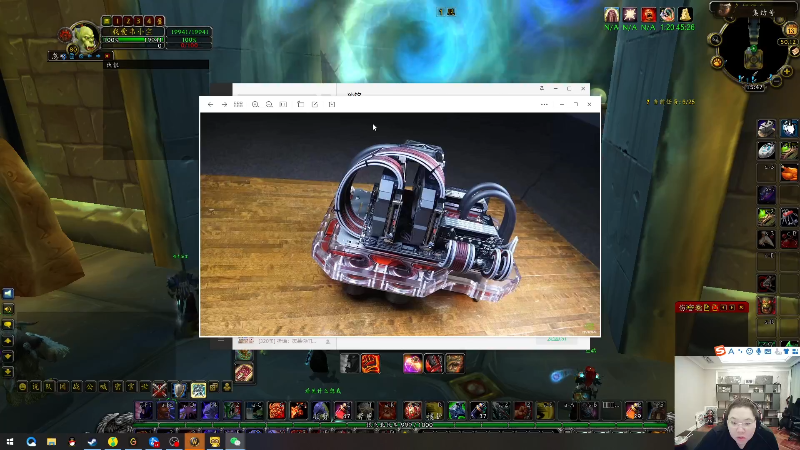Click the orc face icon in right bar

(766, 306)
